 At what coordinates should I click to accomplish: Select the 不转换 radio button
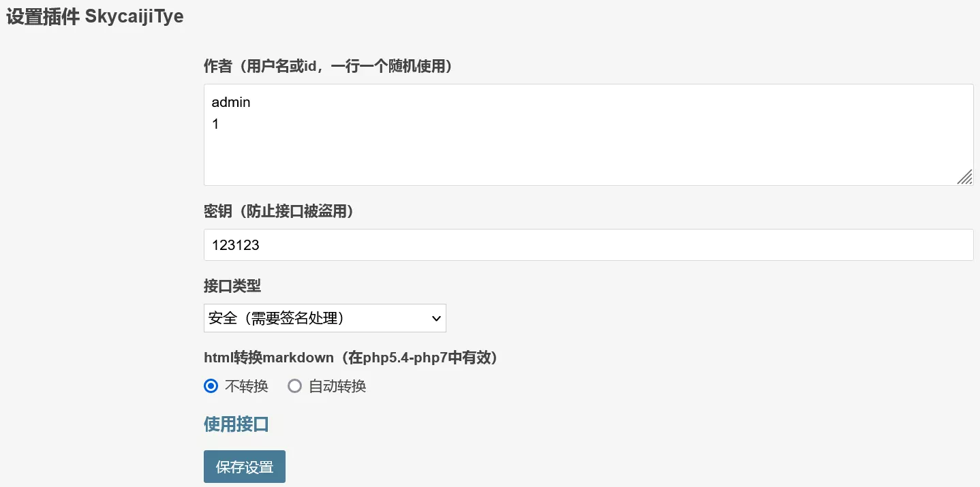click(x=211, y=386)
